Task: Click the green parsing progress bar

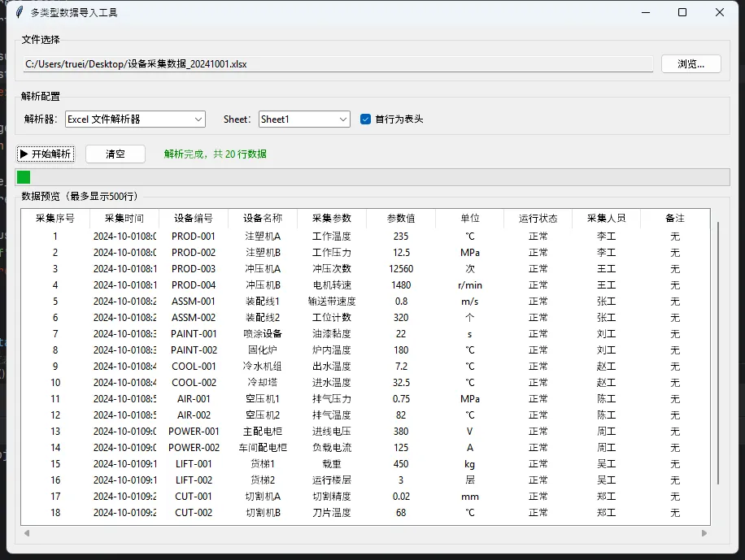Action: (x=24, y=177)
